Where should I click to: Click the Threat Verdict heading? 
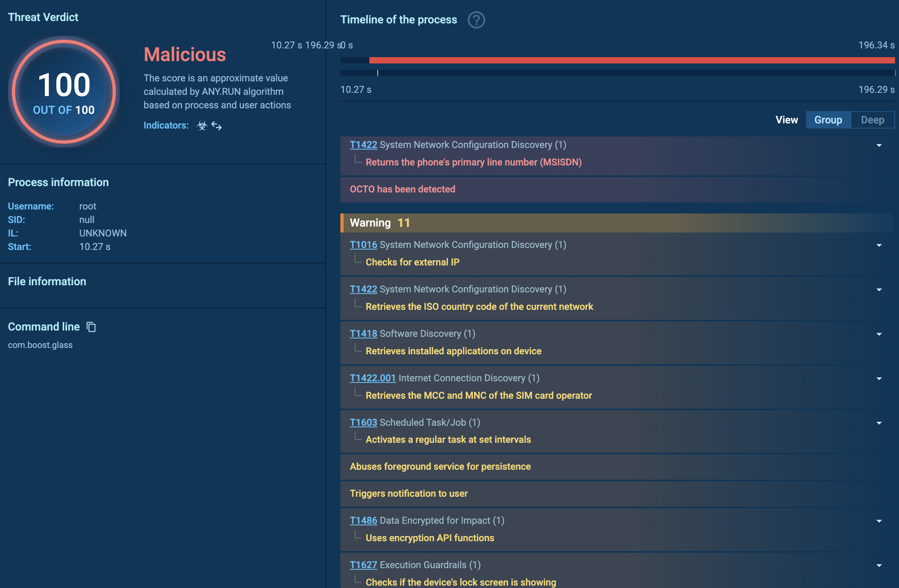(x=43, y=17)
